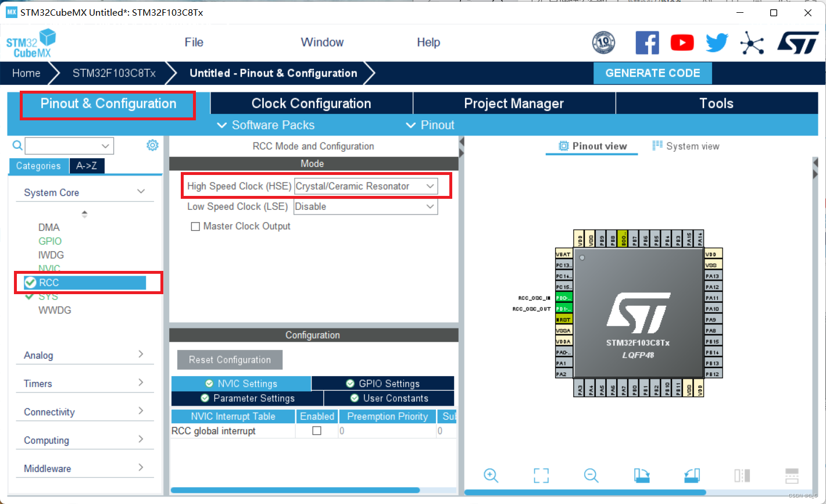Open the File menu
This screenshot has width=826, height=504.
(x=194, y=42)
